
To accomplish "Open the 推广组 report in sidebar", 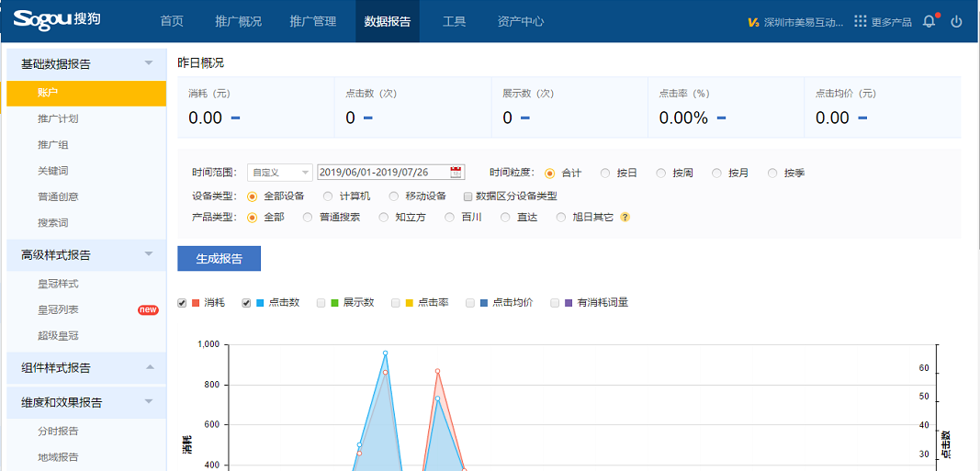I will [x=53, y=145].
